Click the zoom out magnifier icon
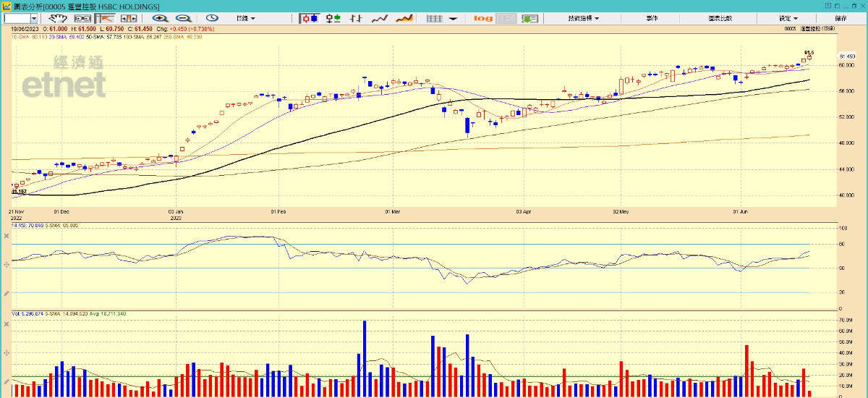868x398 pixels. point(183,18)
